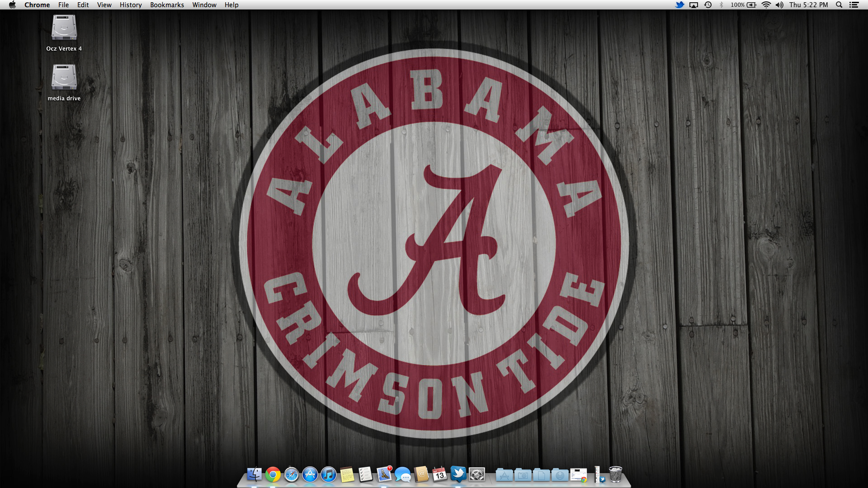868x488 pixels.
Task: Open the Edit menu
Action: tap(83, 5)
